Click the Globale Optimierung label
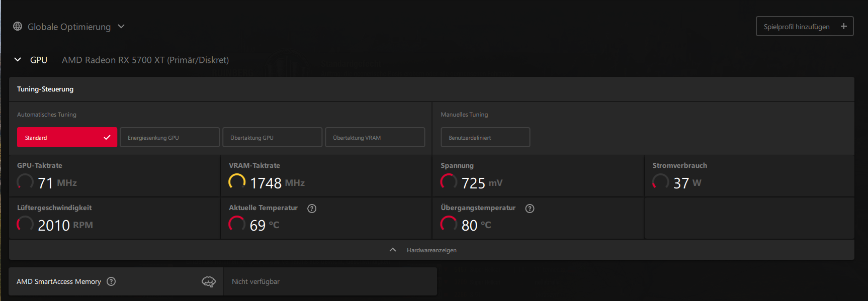Image resolution: width=868 pixels, height=301 pixels. pyautogui.click(x=69, y=27)
